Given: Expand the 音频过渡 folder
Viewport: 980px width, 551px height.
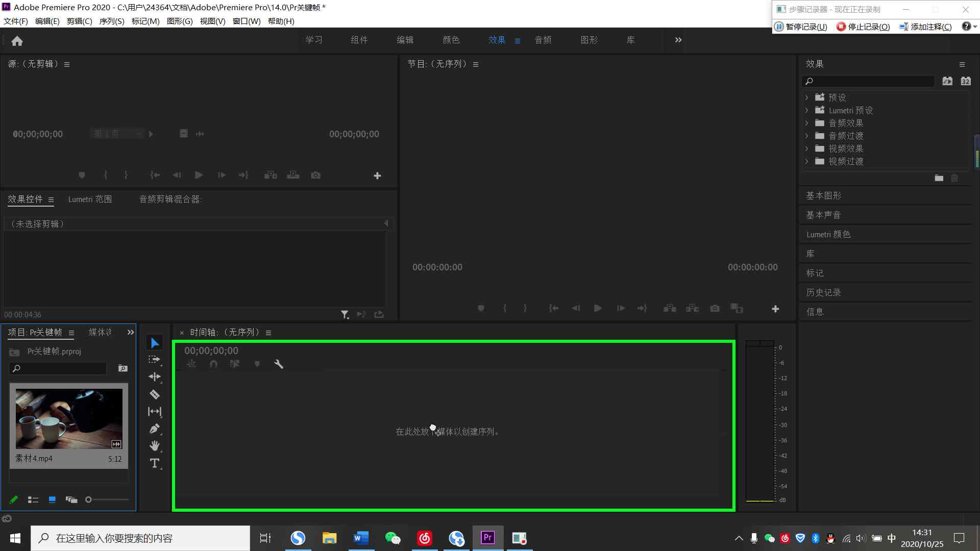Looking at the screenshot, I should (806, 136).
